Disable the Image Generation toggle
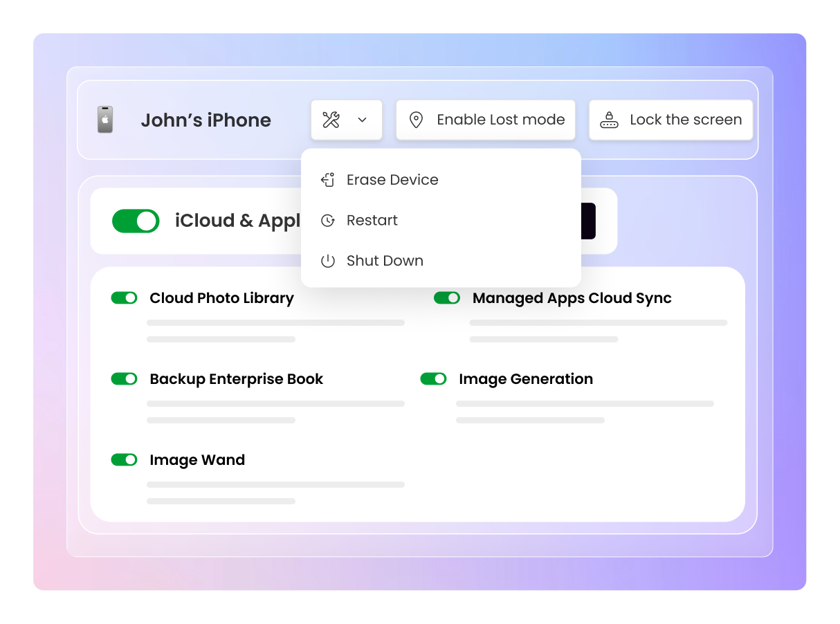Screen dimensions: 840x624 pyautogui.click(x=434, y=379)
